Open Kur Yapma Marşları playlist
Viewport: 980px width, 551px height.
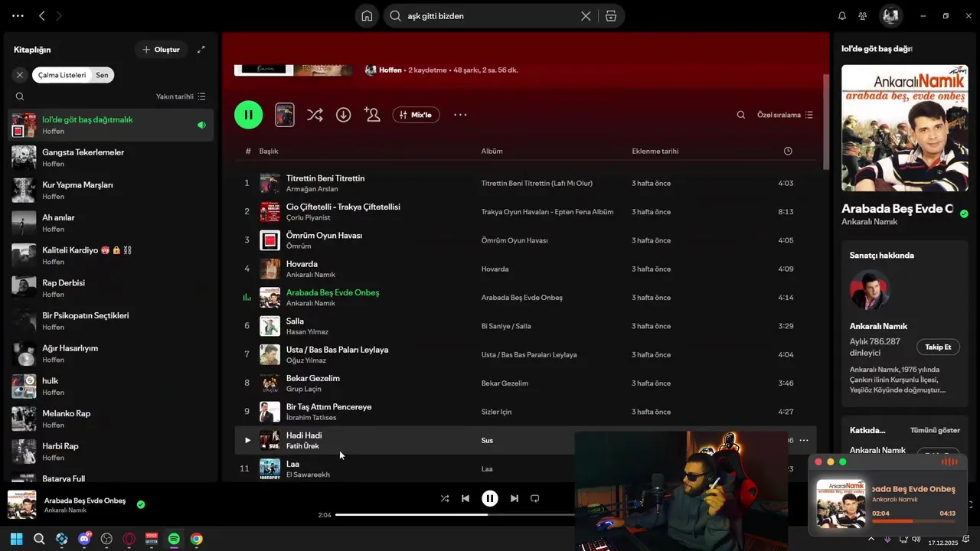pyautogui.click(x=111, y=191)
